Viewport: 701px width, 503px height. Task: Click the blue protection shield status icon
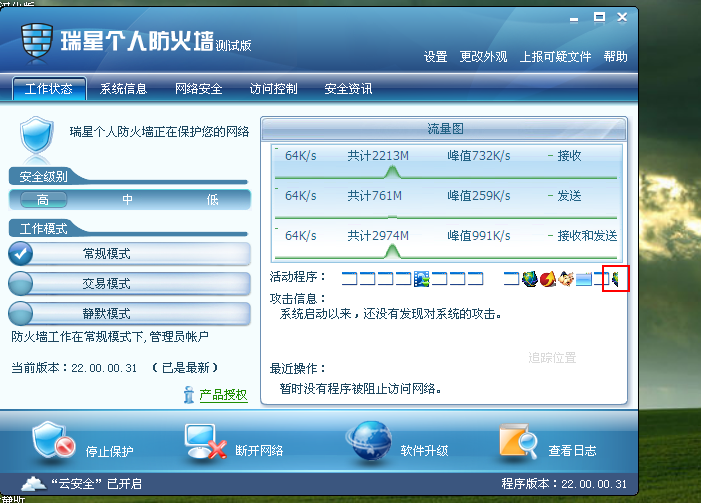37,136
